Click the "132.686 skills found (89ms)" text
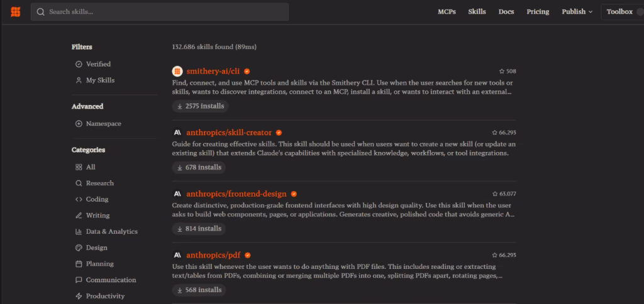The image size is (644, 304). tap(214, 47)
